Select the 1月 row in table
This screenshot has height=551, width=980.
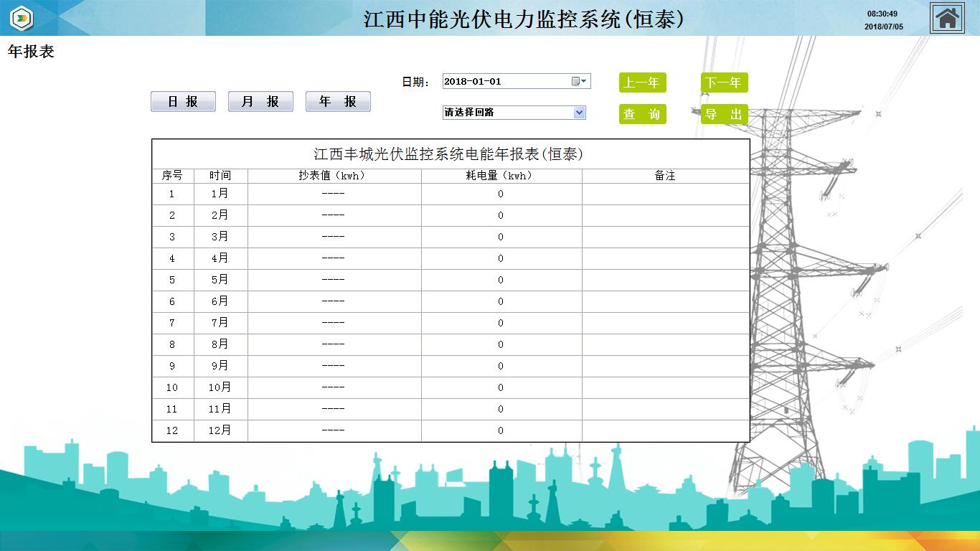(220, 194)
